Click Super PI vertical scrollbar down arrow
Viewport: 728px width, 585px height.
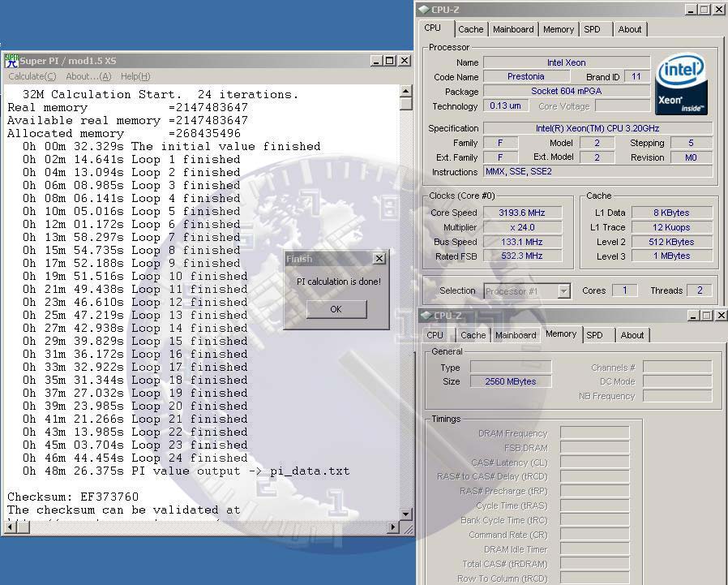[406, 514]
